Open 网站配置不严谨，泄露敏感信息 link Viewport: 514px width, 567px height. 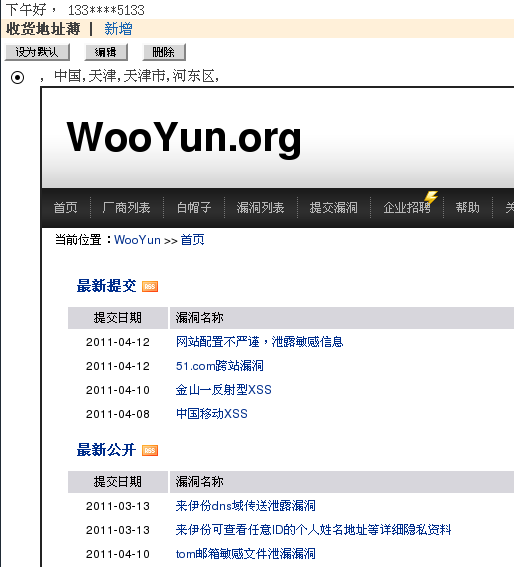point(259,342)
